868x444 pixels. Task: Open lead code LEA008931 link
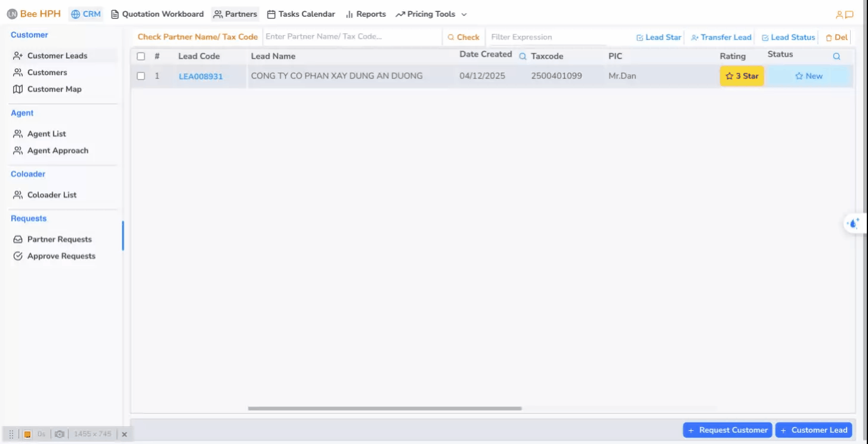[200, 76]
